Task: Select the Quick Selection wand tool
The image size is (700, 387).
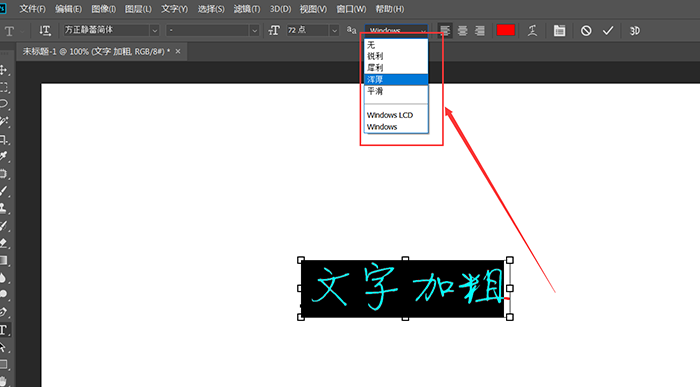Action: coord(4,121)
